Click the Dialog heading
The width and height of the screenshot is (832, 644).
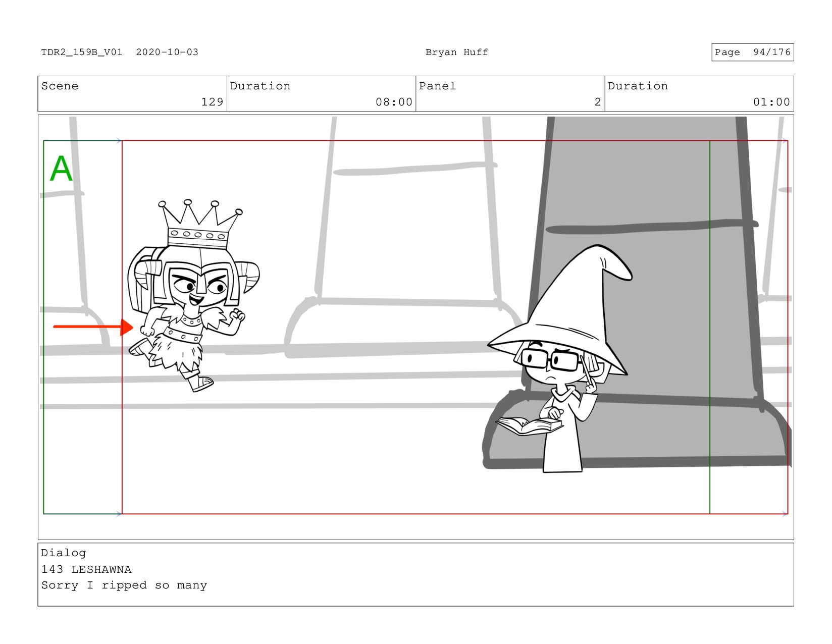64,553
